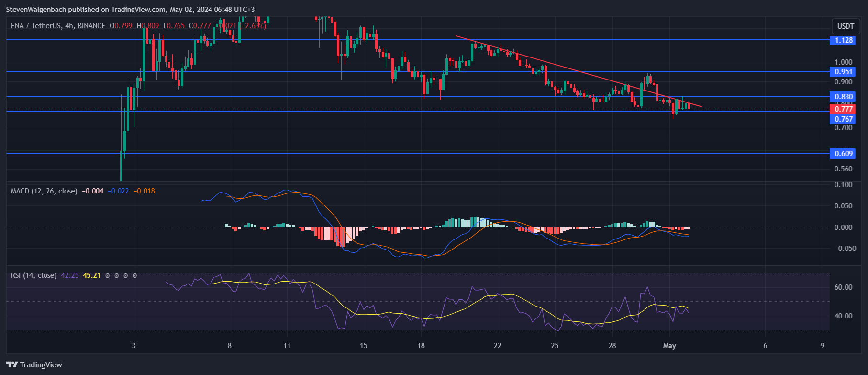This screenshot has height=375, width=868.
Task: Click the 25 date label on time axis
Action: (555, 346)
